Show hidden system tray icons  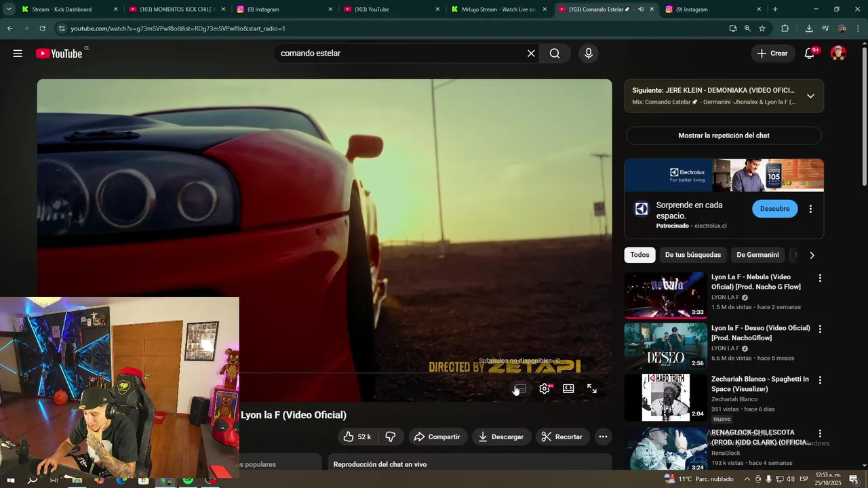pos(747,479)
